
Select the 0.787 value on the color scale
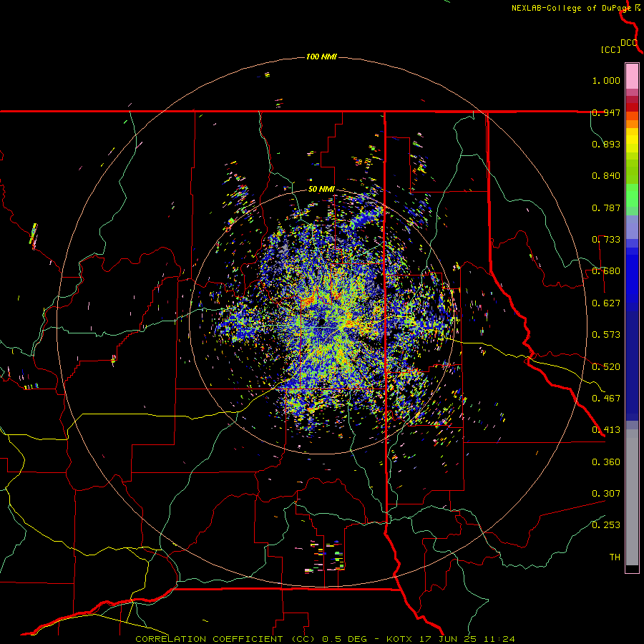click(606, 208)
